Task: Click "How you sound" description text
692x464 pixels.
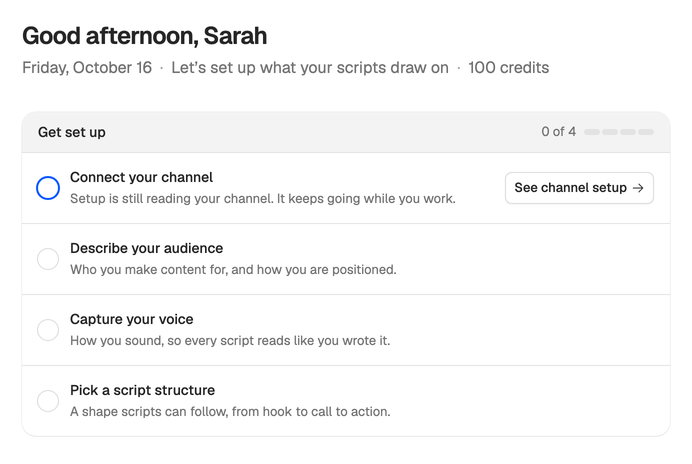Action: [230, 341]
